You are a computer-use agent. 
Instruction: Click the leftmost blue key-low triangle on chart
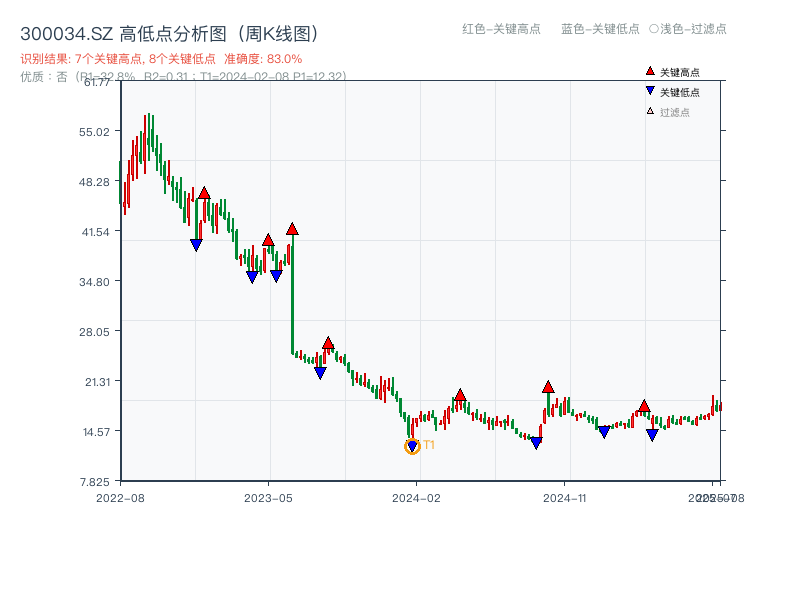click(196, 245)
